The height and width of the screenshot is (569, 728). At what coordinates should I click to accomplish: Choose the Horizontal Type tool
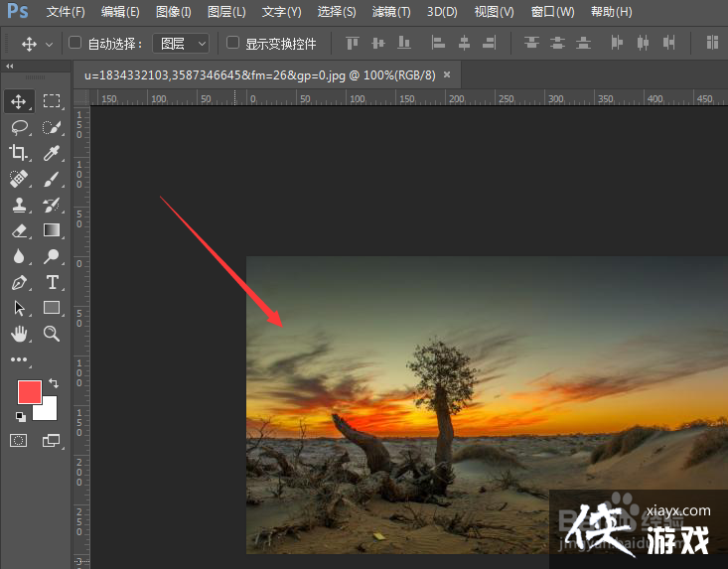pos(52,282)
